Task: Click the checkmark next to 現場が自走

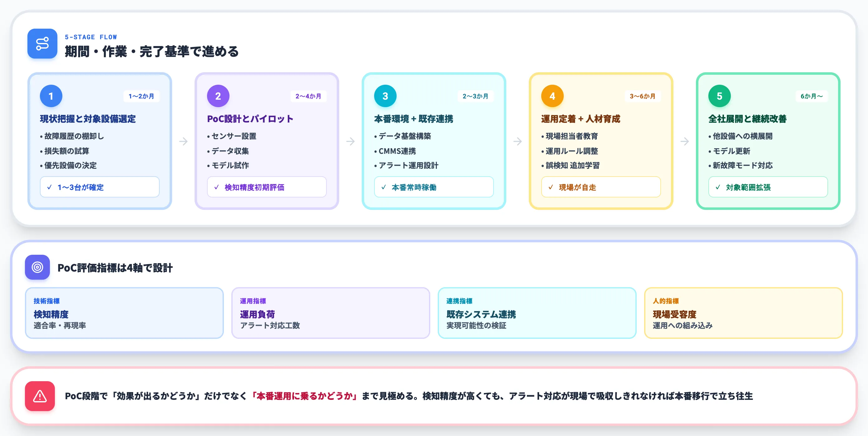Action: 551,187
